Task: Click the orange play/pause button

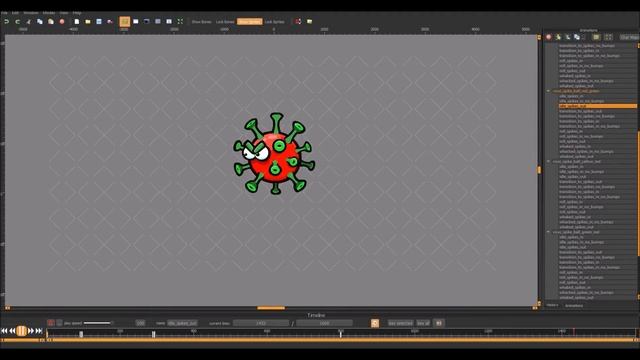Action: [22, 331]
